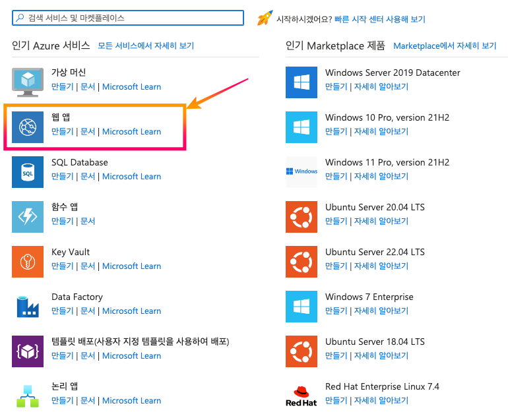Open 문서 link for Data Factory
The height and width of the screenshot is (420, 508).
click(x=88, y=311)
